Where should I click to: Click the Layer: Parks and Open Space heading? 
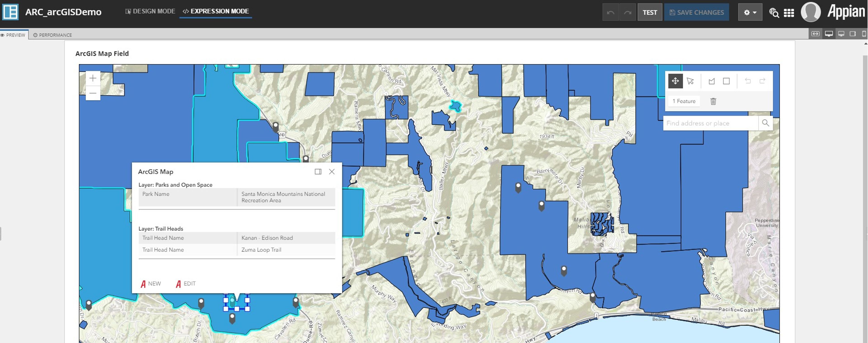pyautogui.click(x=175, y=185)
